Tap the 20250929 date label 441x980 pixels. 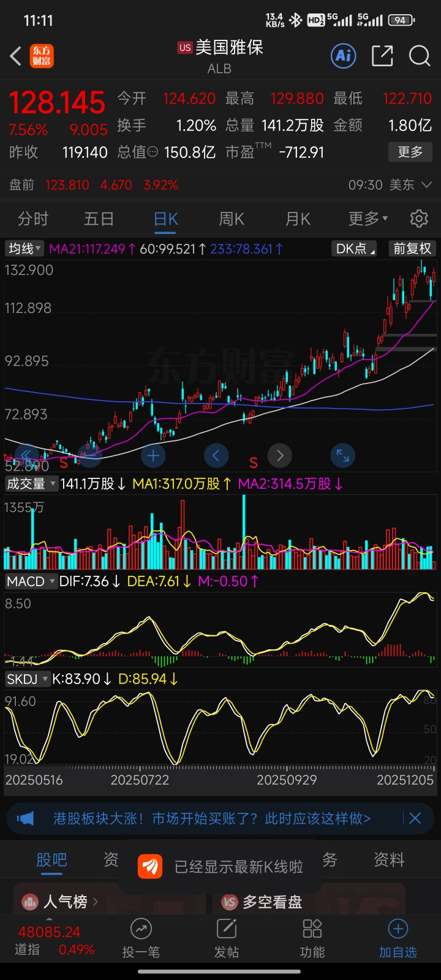[x=287, y=780]
